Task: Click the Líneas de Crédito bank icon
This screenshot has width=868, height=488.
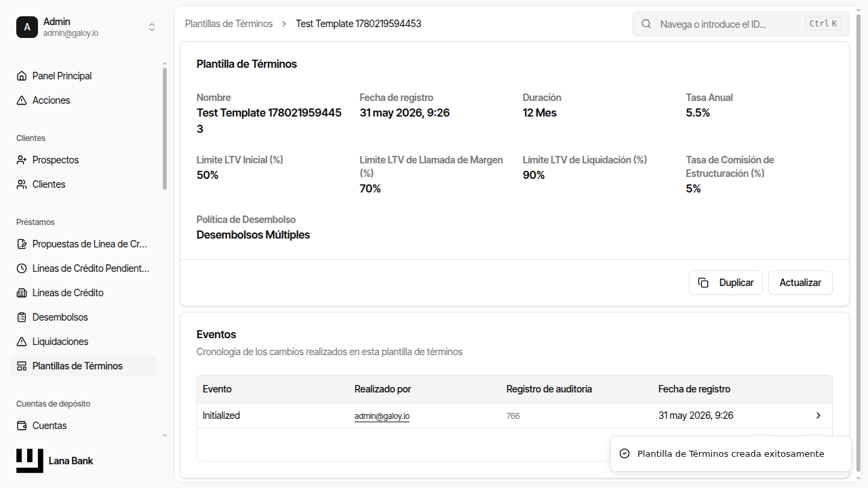Action: pyautogui.click(x=22, y=293)
